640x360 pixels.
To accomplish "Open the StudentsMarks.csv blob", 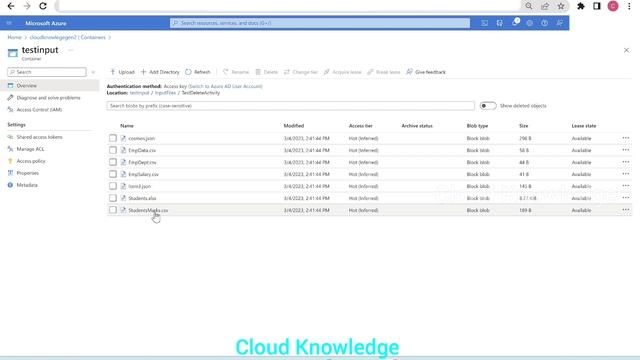I will pos(148,210).
